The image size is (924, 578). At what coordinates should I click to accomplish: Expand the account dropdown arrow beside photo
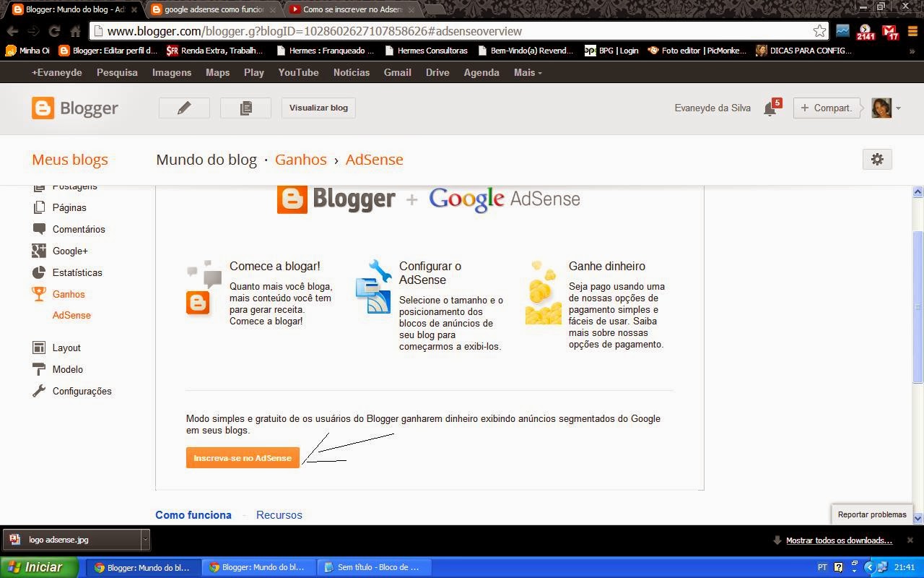(x=898, y=108)
